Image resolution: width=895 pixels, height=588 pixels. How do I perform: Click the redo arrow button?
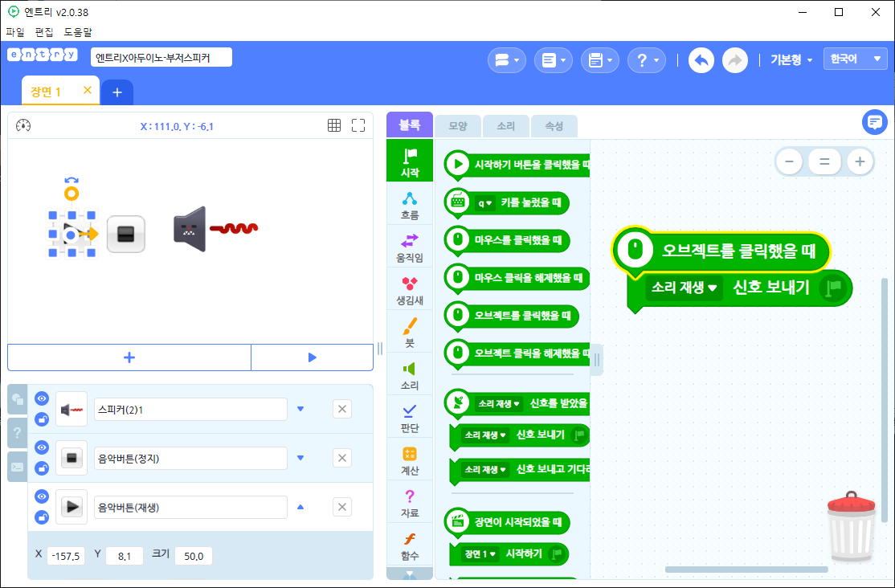(735, 60)
